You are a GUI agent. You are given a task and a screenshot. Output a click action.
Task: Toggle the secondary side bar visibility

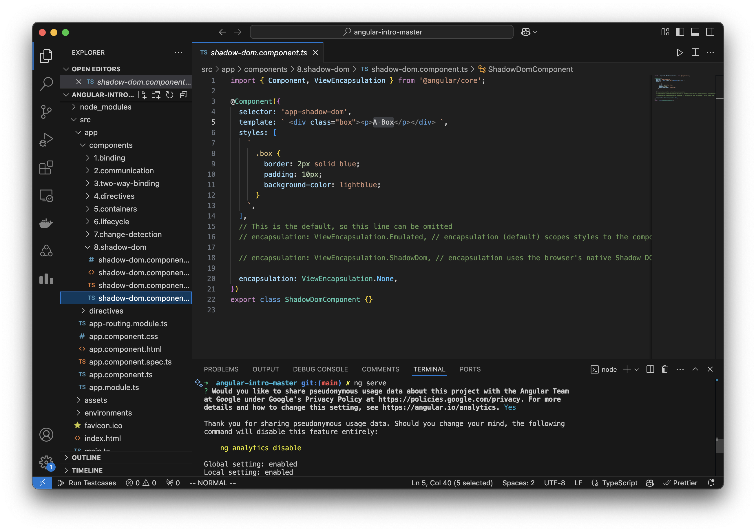[710, 32]
